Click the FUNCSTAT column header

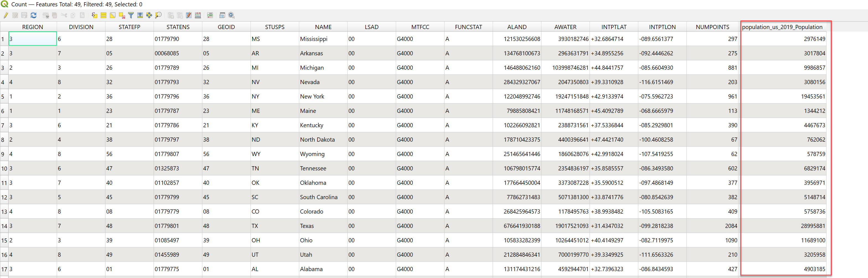pos(468,27)
